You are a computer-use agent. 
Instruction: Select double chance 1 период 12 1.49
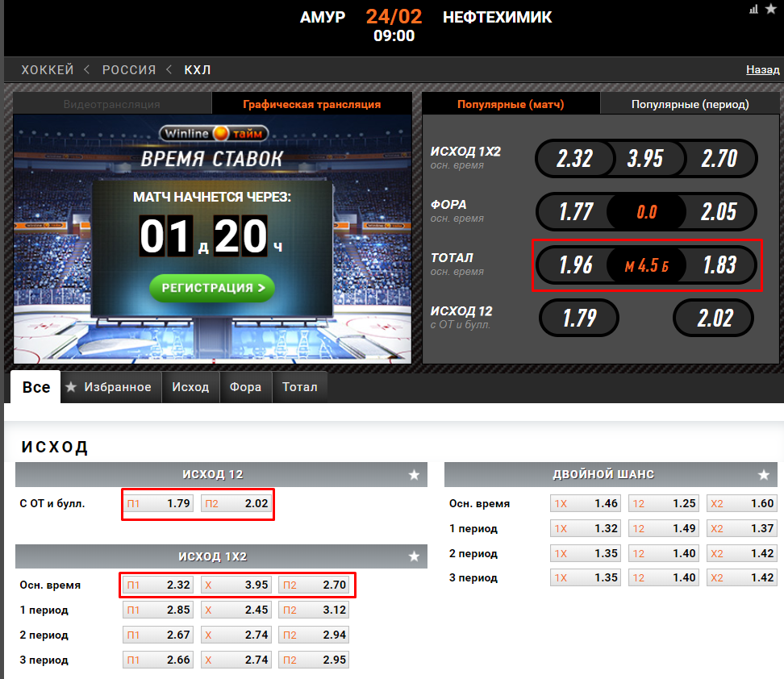pyautogui.click(x=664, y=528)
